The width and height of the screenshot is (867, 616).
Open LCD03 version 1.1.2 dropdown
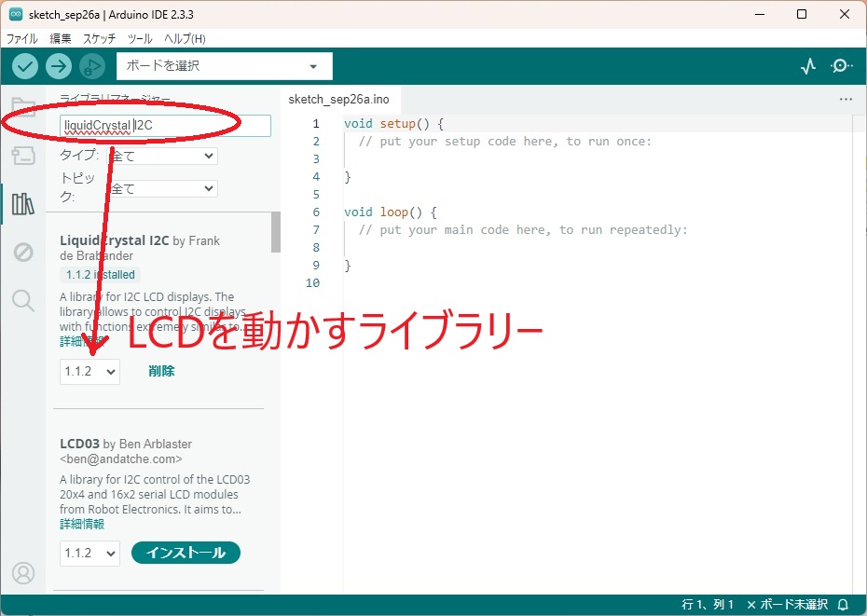89,553
